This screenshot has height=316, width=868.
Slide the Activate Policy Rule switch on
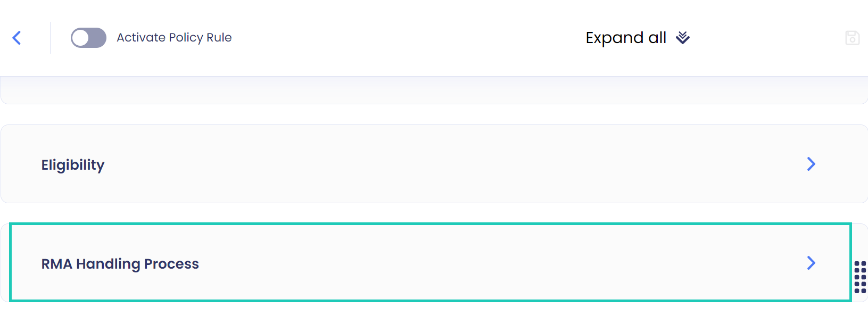[x=88, y=38]
